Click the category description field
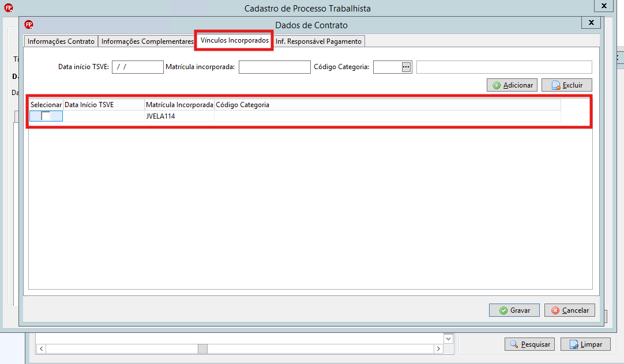This screenshot has width=624, height=364. pyautogui.click(x=504, y=67)
